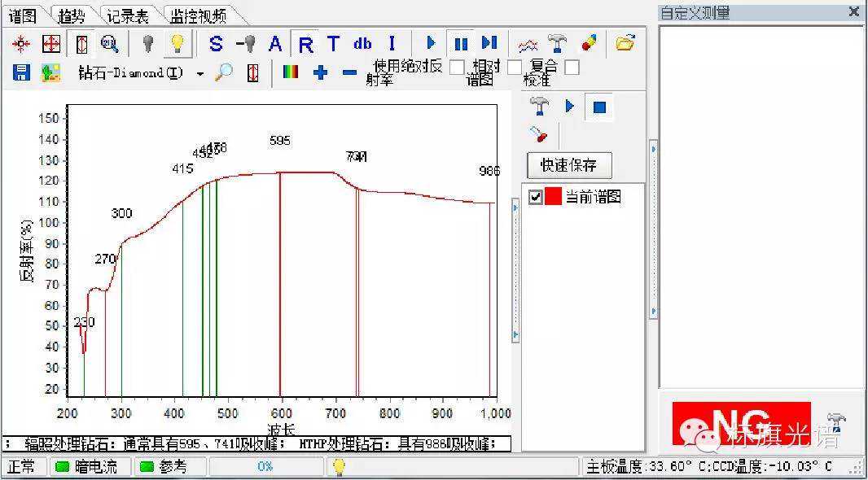Select the S mode icon
The width and height of the screenshot is (868, 480).
pos(216,44)
